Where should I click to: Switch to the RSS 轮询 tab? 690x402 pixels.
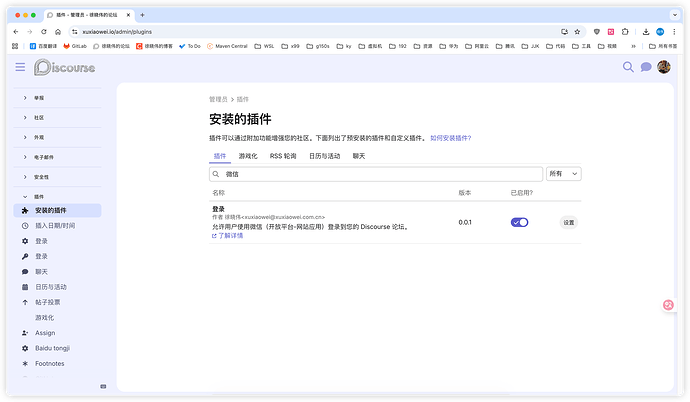tap(283, 156)
